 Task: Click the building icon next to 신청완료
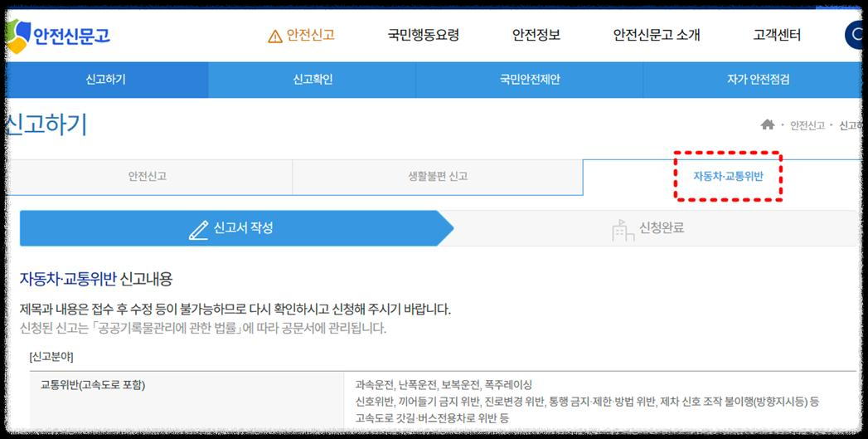tap(623, 230)
